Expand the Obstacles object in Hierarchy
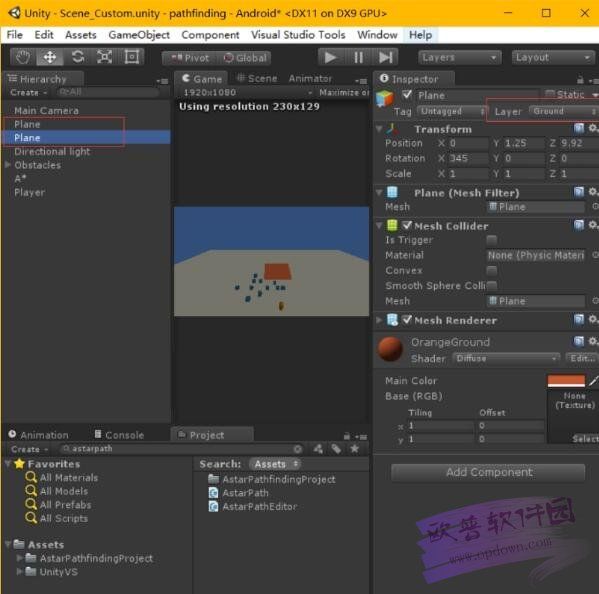The width and height of the screenshot is (599, 594). 8,165
